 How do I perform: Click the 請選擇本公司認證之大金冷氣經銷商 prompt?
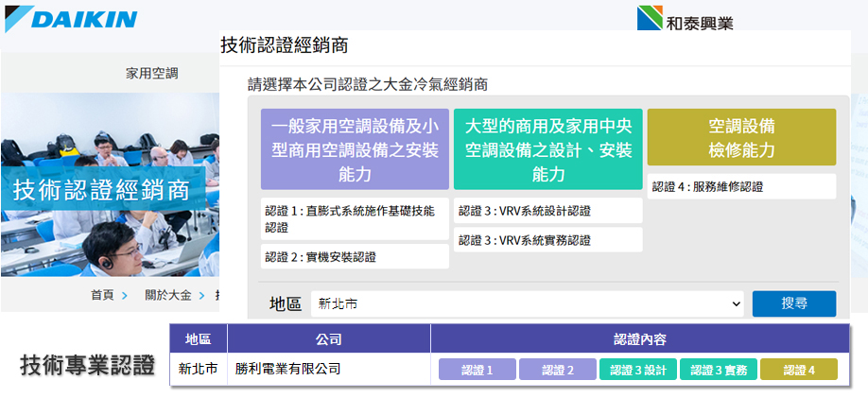coord(368,85)
